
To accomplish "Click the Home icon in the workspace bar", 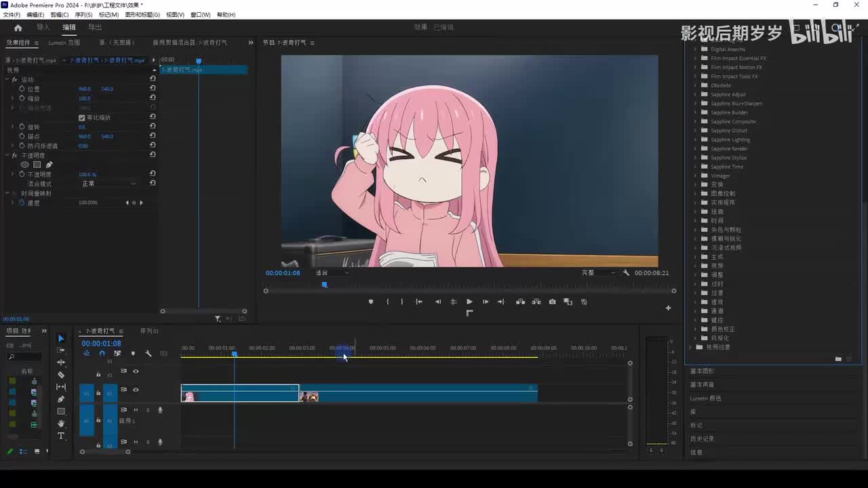I will tap(18, 28).
